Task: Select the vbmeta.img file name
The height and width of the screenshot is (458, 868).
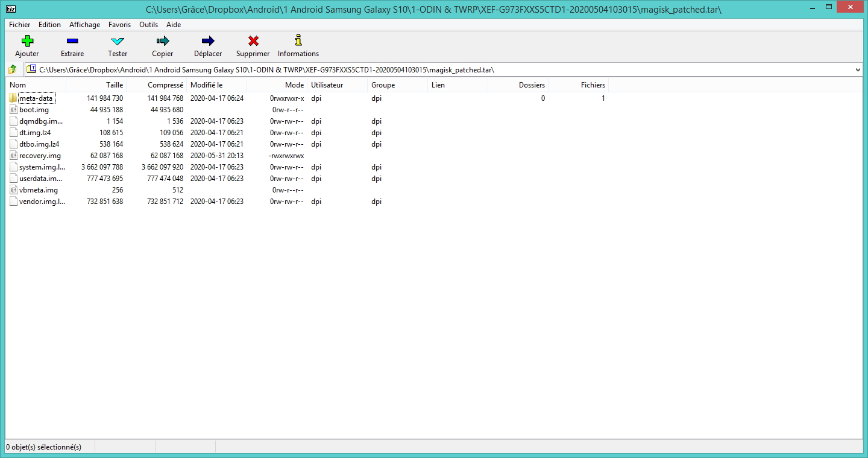Action: [x=39, y=190]
